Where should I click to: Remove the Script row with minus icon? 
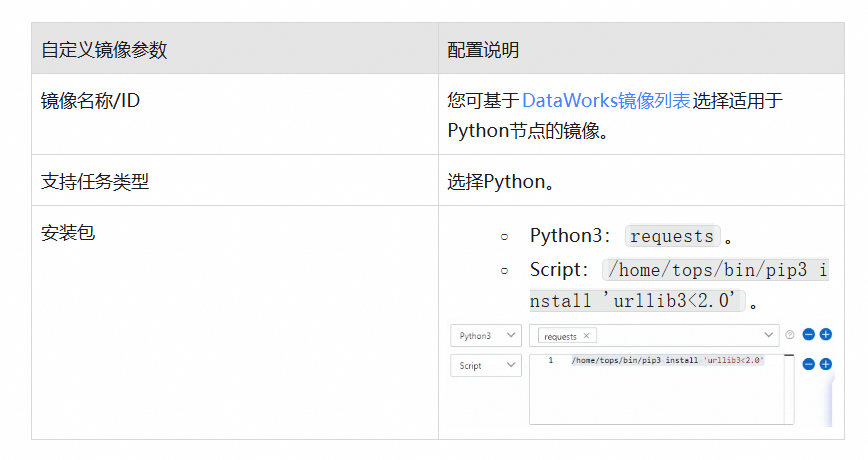(x=808, y=364)
